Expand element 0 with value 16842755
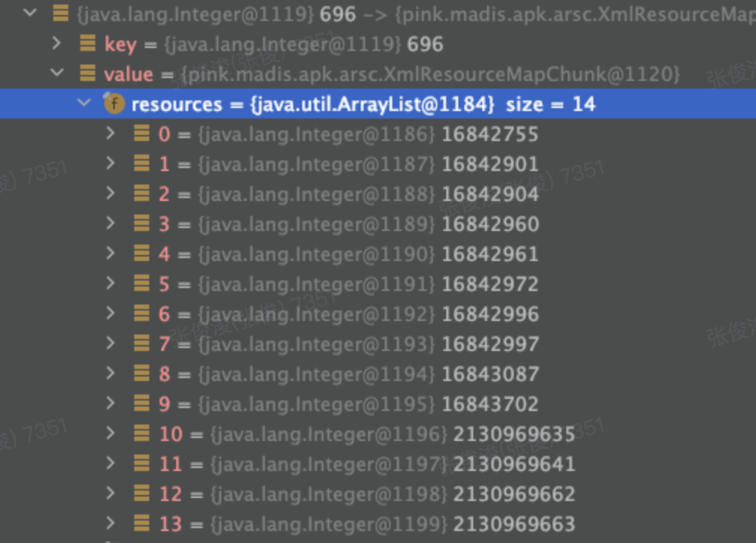This screenshot has height=543, width=756. (110, 133)
